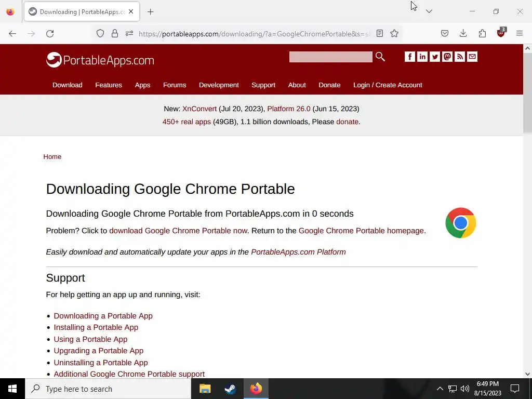Open the PortableApps Facebook icon

pyautogui.click(x=410, y=57)
